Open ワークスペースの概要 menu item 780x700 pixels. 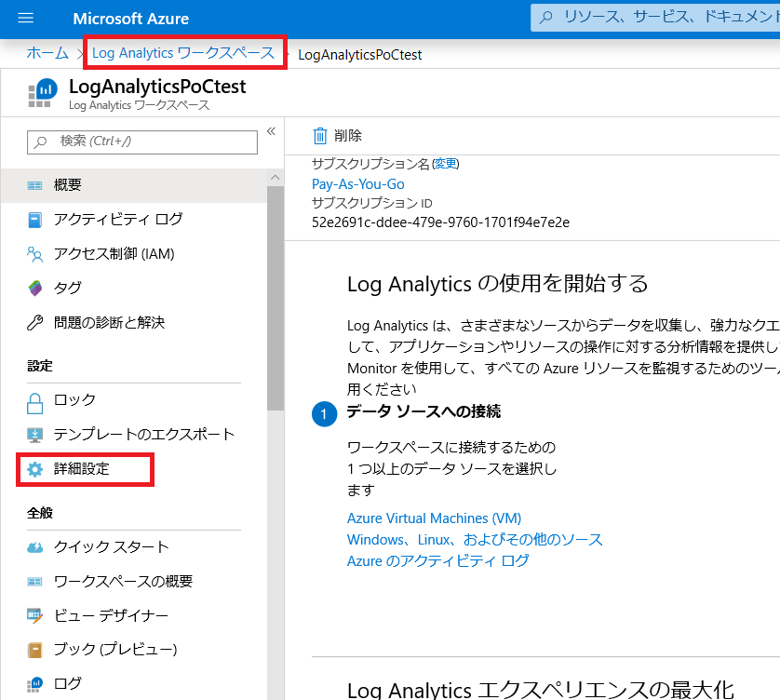[134, 581]
